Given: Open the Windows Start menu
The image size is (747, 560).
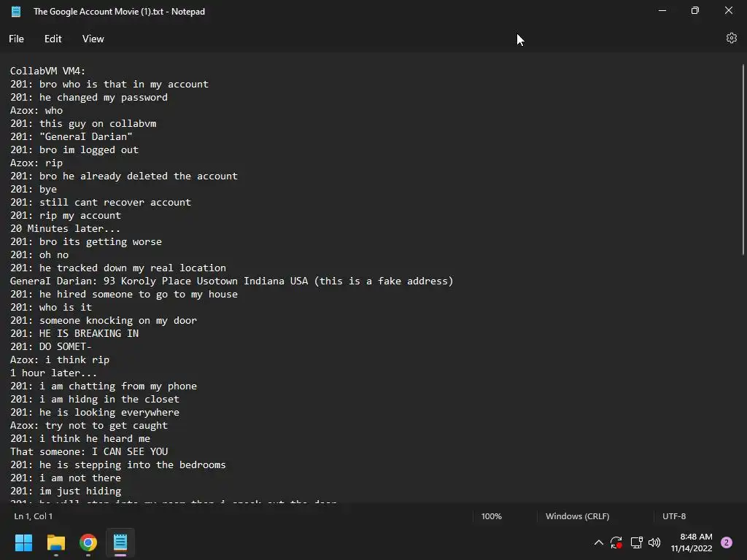Looking at the screenshot, I should click(23, 542).
